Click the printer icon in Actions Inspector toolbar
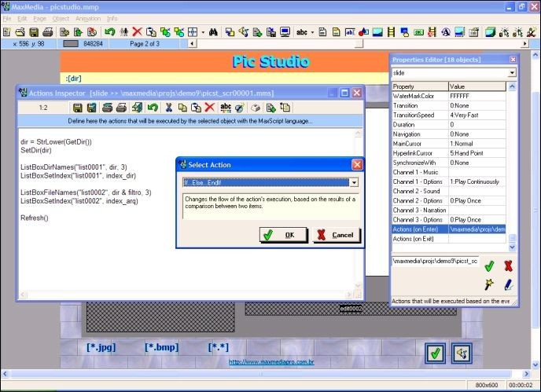The height and width of the screenshot is (392, 541). (x=121, y=108)
